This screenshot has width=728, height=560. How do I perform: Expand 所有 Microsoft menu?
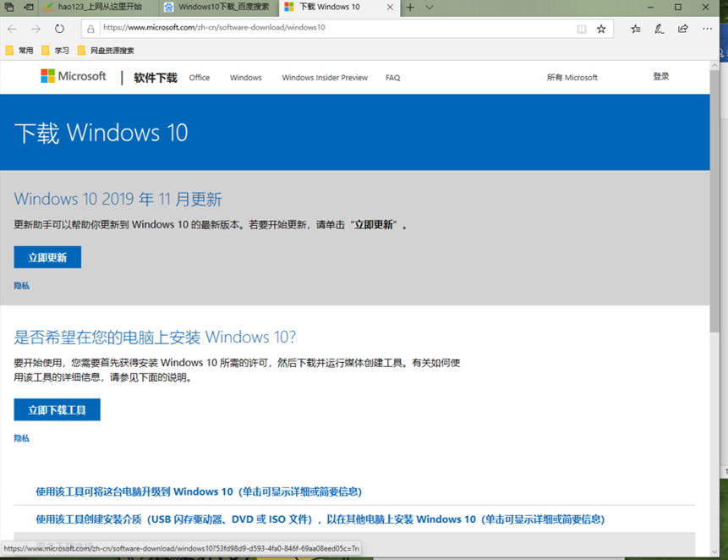(x=572, y=78)
